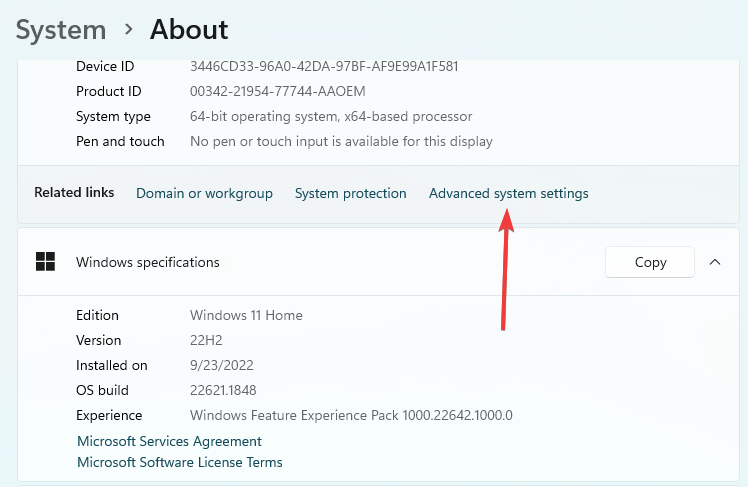Viewport: 748px width, 487px height.
Task: Go back to System in breadcrumb
Action: [x=61, y=30]
